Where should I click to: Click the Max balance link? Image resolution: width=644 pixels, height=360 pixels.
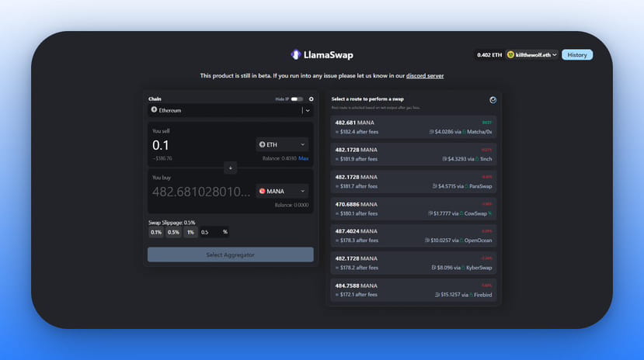click(304, 158)
